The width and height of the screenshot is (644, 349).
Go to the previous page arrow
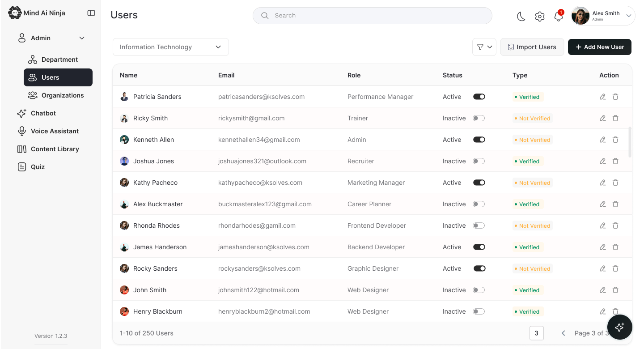[x=563, y=333]
